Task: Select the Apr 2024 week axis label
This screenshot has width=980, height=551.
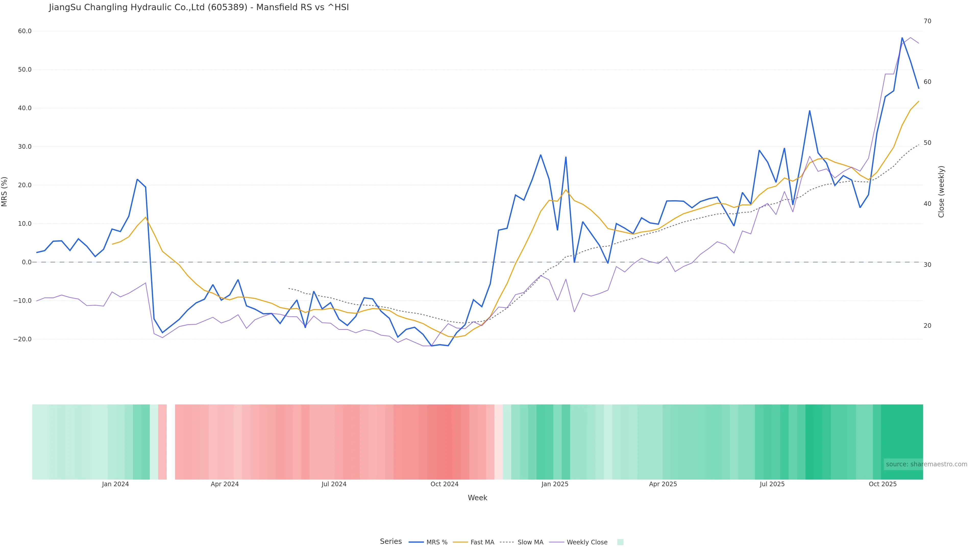Action: pyautogui.click(x=225, y=484)
